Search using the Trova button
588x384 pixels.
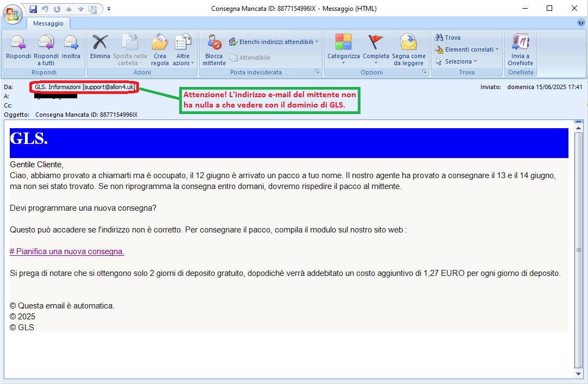[x=447, y=37]
